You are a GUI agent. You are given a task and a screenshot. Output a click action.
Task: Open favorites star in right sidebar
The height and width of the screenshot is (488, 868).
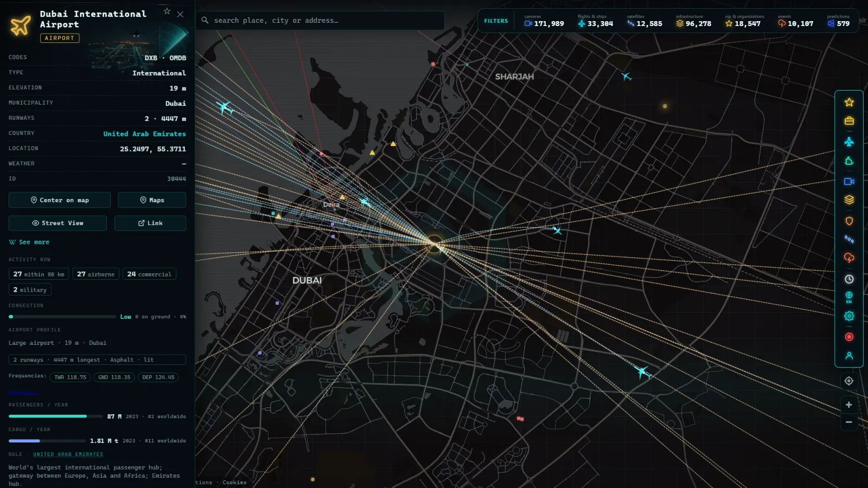point(849,102)
